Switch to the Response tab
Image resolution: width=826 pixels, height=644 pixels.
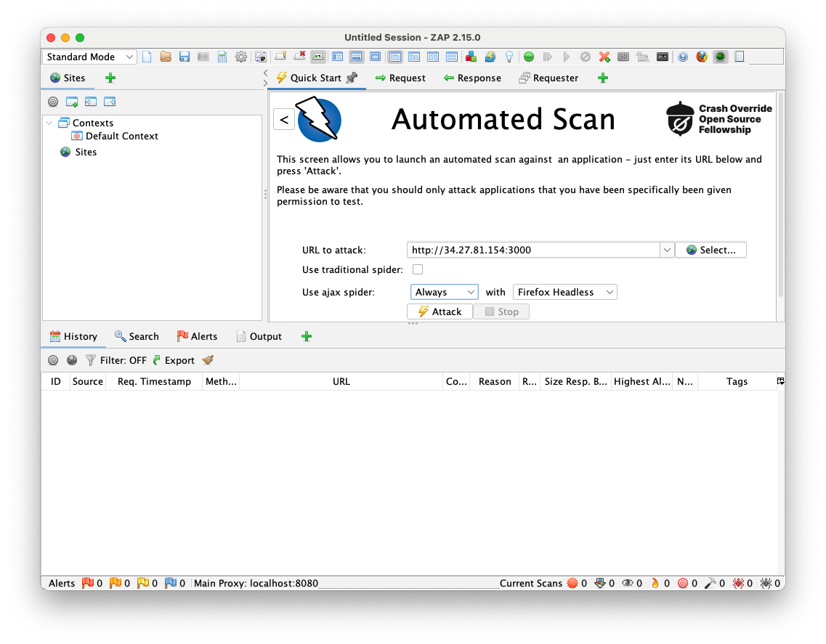pos(472,78)
